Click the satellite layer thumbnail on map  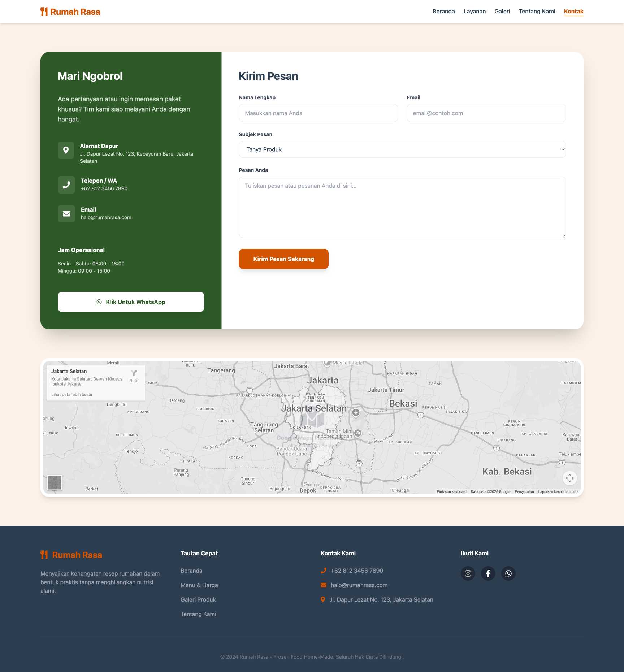click(x=55, y=482)
